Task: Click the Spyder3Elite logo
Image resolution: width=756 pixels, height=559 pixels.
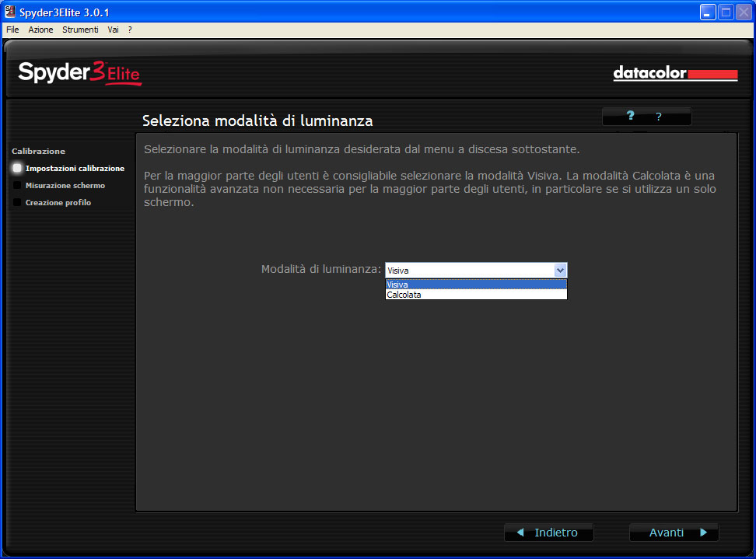Action: (x=79, y=73)
